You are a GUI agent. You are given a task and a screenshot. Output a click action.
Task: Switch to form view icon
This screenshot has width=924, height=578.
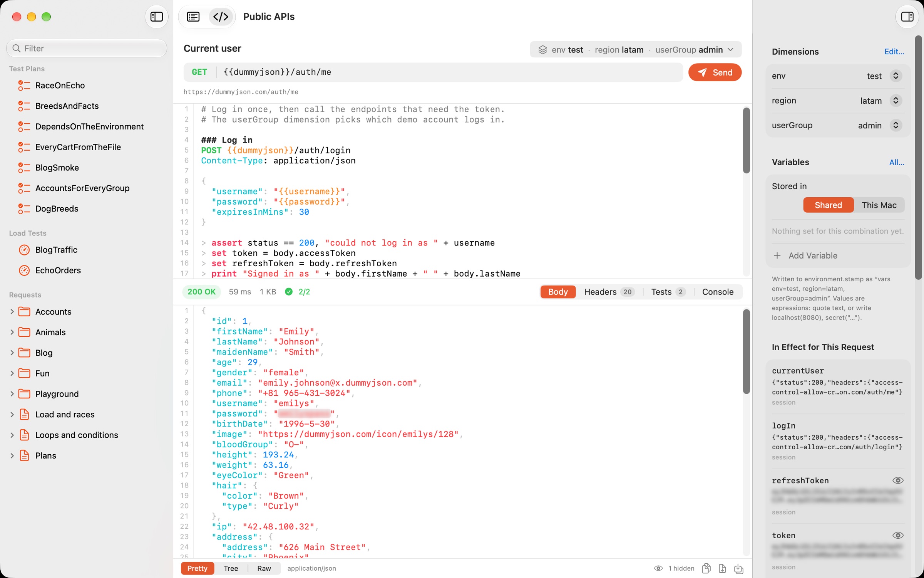pyautogui.click(x=193, y=17)
